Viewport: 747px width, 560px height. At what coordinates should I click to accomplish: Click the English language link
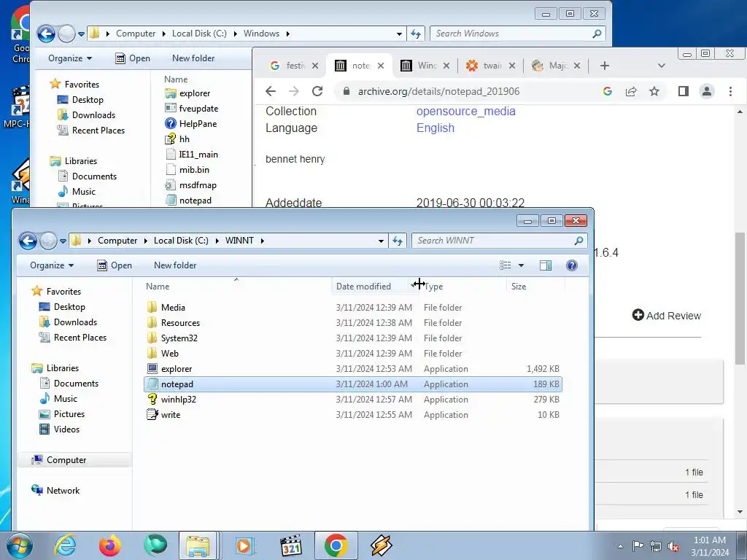tap(436, 128)
